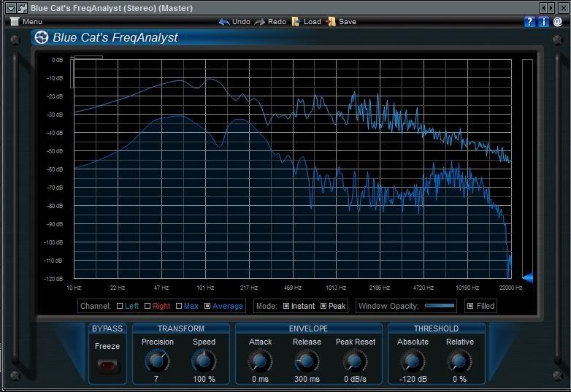571x392 pixels.
Task: Click title bar next arrow
Action: [551, 7]
